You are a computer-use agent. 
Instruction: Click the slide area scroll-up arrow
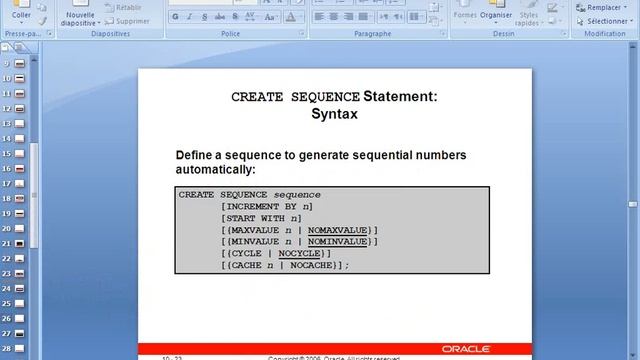(x=633, y=47)
